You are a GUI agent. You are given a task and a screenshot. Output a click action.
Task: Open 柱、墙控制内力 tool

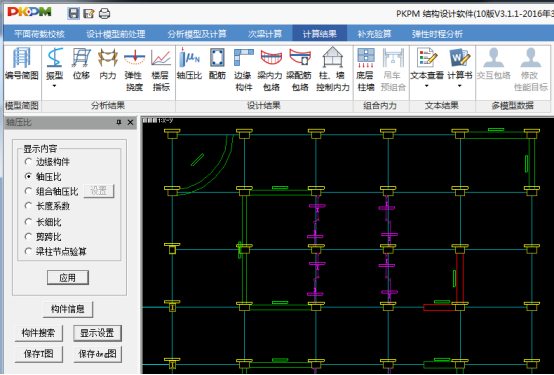tap(332, 69)
